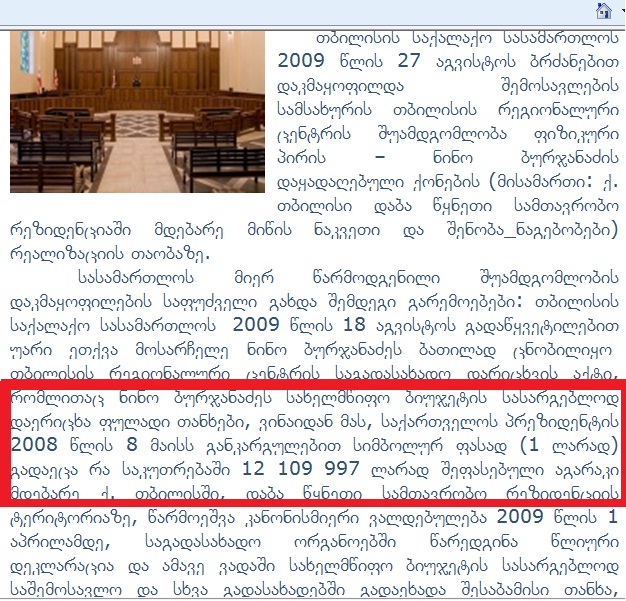The image size is (626, 601).
Task: Select the word "გადაწყვეტილებით"
Action: [542, 327]
